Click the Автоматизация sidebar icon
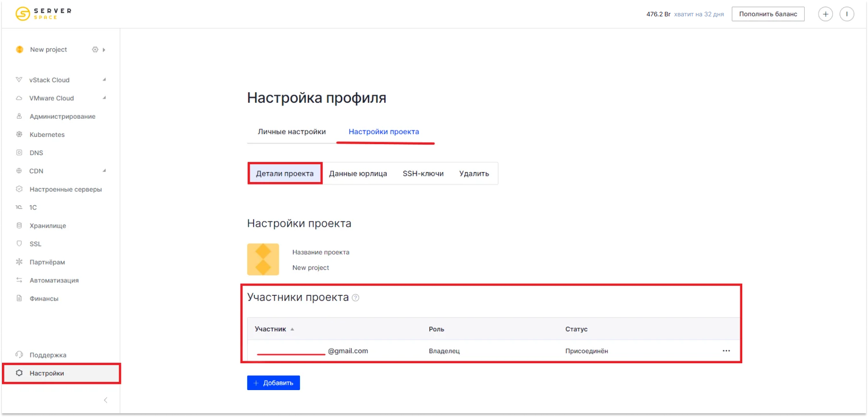 coord(19,280)
